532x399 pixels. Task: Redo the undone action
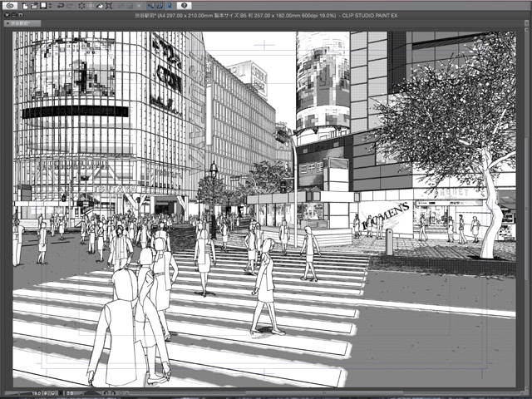tap(70, 6)
